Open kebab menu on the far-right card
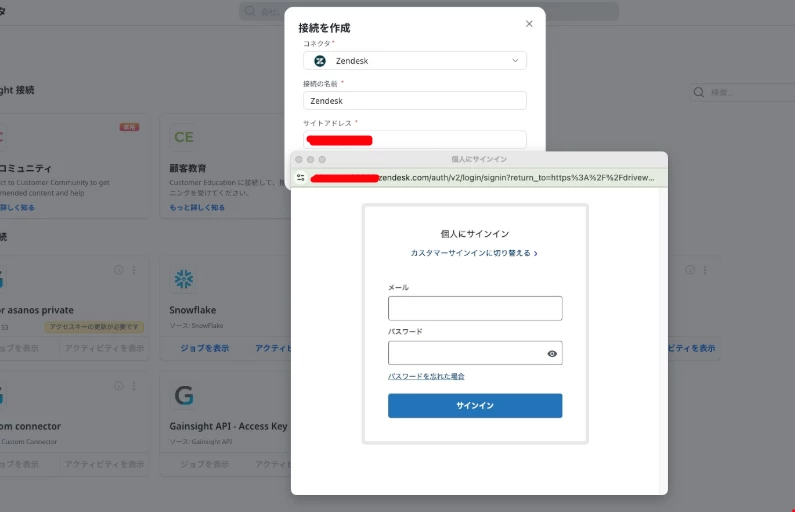 (705, 270)
